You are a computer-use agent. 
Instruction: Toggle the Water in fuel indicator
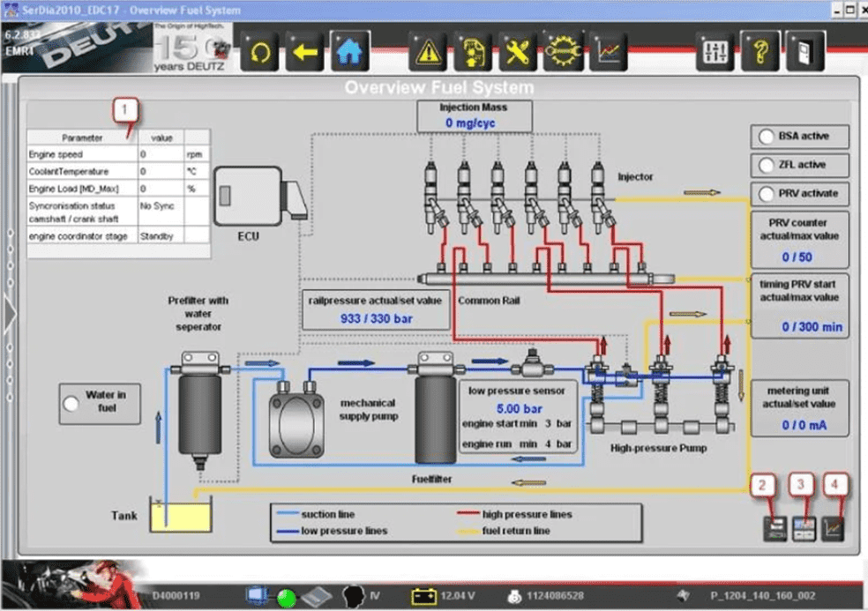click(71, 404)
